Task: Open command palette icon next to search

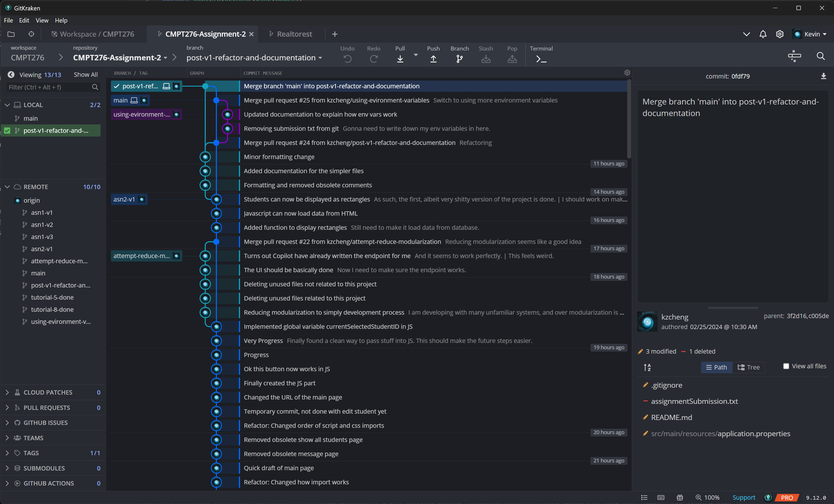Action: pyautogui.click(x=794, y=56)
